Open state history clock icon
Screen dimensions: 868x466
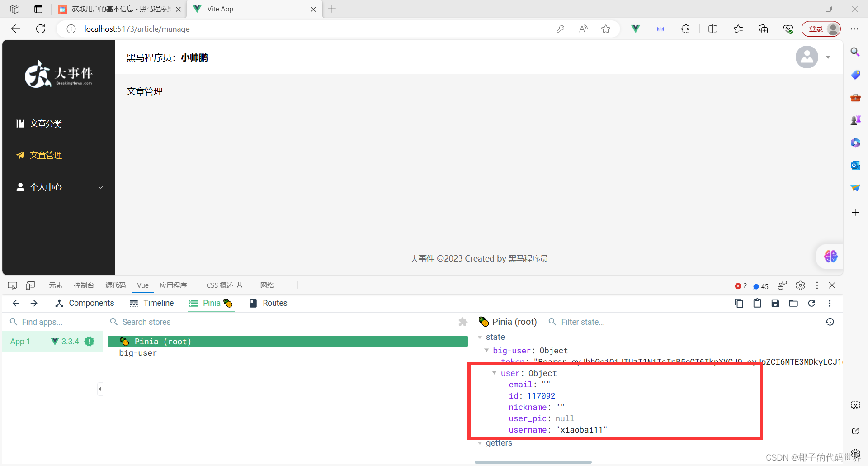pyautogui.click(x=830, y=322)
